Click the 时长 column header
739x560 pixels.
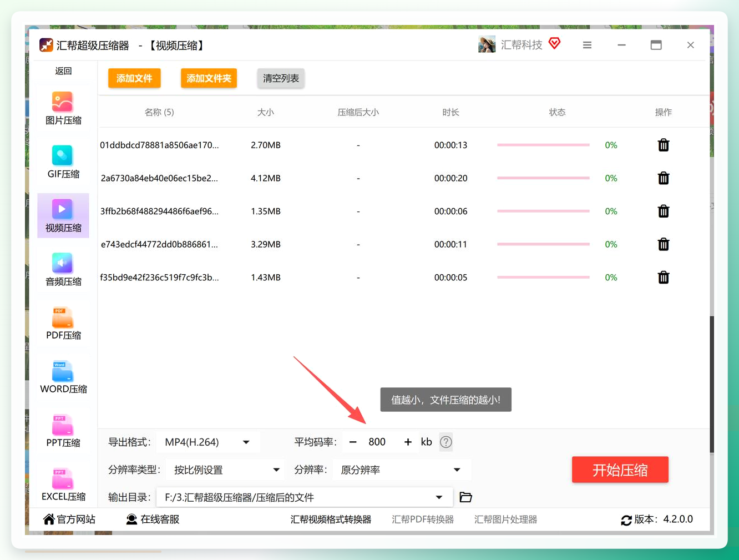point(451,113)
